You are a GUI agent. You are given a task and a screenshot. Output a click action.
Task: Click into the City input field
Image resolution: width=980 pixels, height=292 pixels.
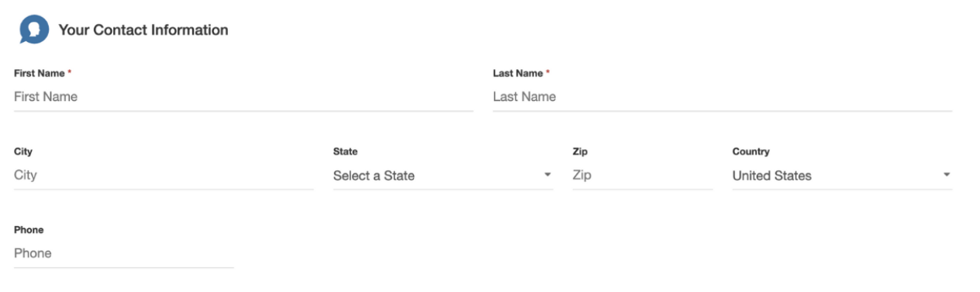[x=164, y=176]
